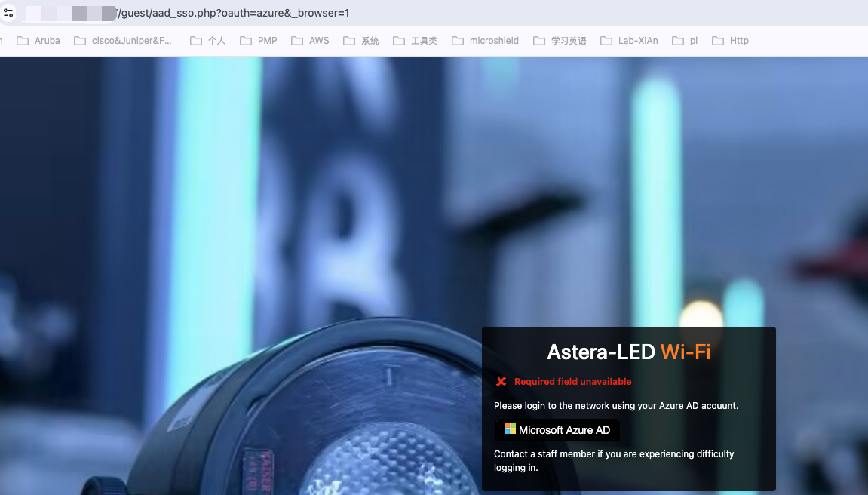Click the address bar URL text
This screenshot has width=868, height=495.
[234, 14]
